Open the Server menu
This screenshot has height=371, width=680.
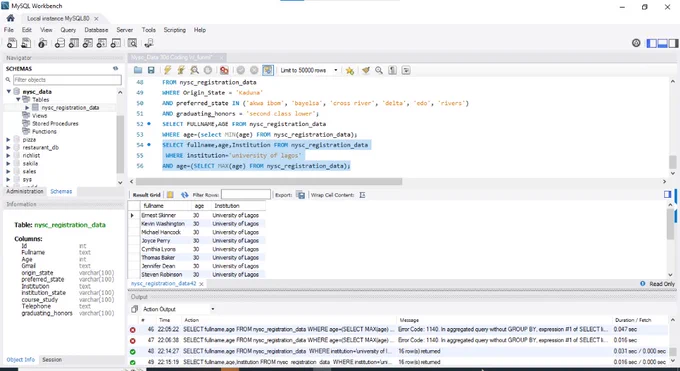coord(124,30)
